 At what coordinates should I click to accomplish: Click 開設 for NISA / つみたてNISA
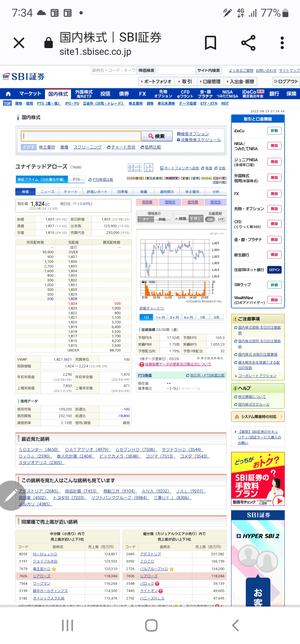274,146
